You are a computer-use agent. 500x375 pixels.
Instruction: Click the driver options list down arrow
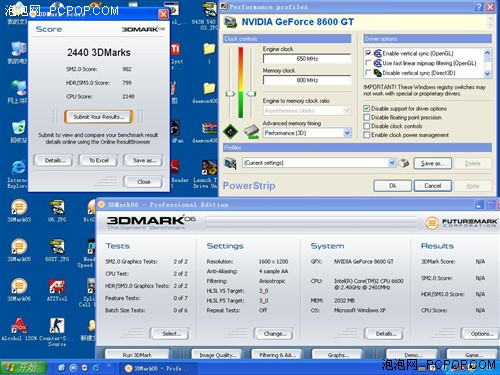(487, 74)
